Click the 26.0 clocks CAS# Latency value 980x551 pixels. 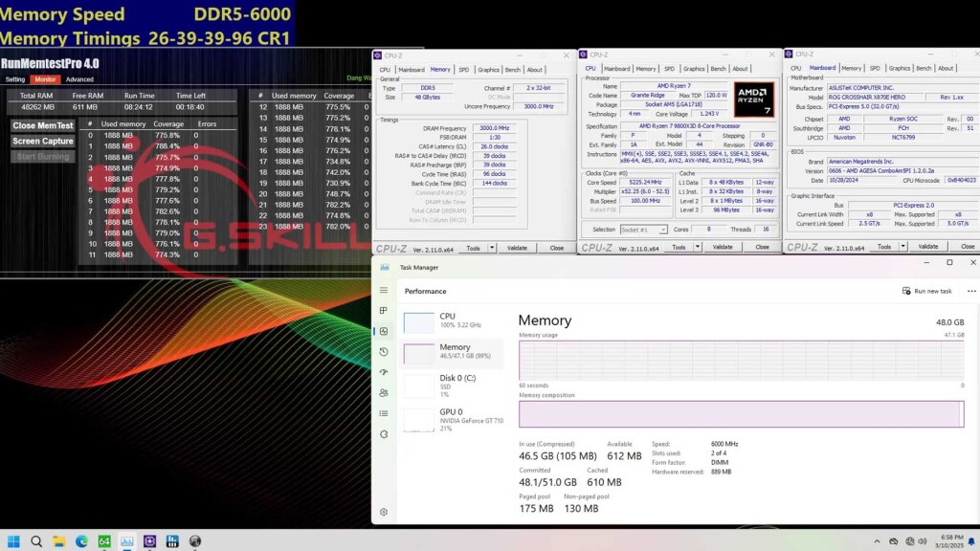[495, 146]
